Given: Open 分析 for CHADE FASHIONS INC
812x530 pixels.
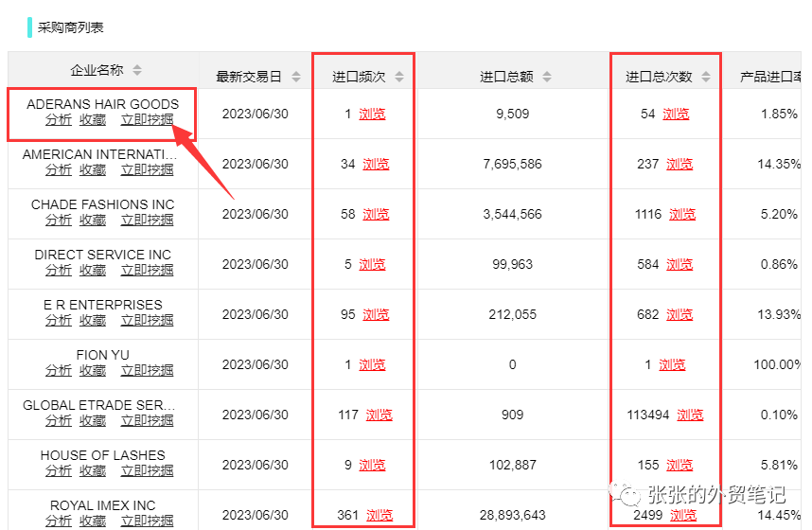Looking at the screenshot, I should coord(59,221).
